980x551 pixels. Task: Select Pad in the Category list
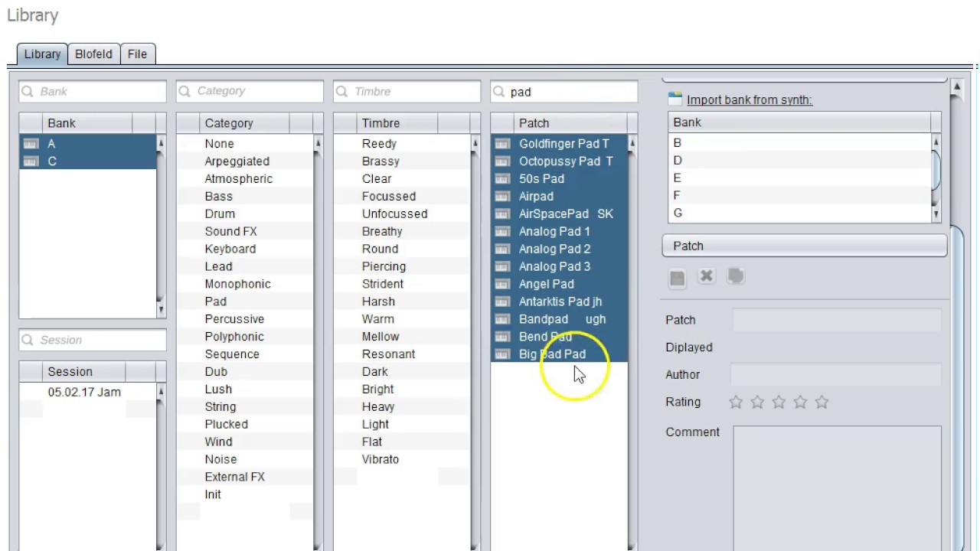[x=245, y=302]
